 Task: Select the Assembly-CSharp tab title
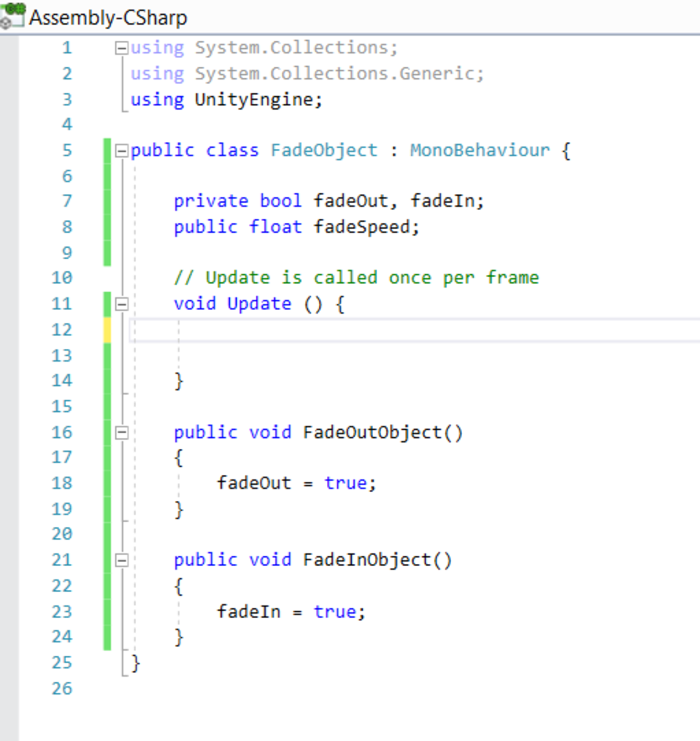[108, 17]
